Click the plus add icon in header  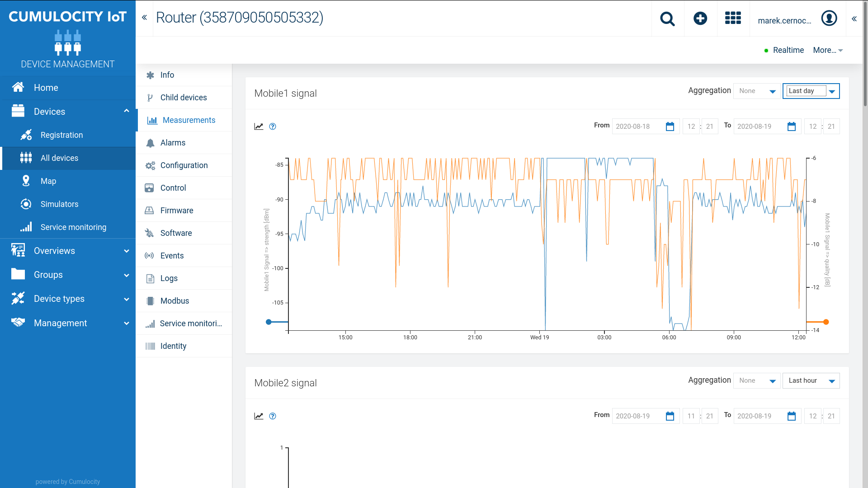point(700,19)
